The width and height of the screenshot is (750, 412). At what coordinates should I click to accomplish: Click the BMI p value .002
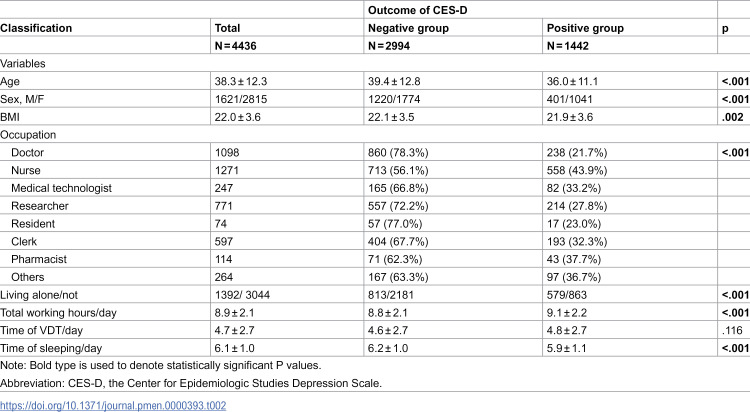pyautogui.click(x=732, y=117)
